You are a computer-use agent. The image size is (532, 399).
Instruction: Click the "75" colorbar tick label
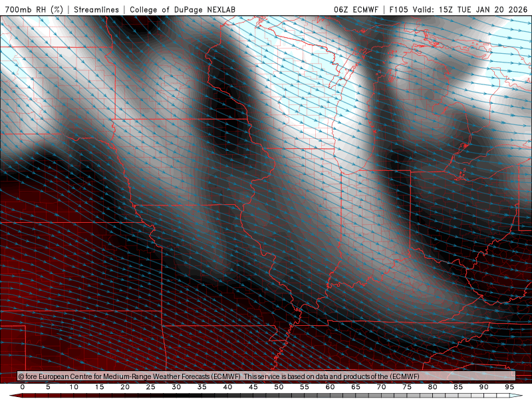(407, 387)
